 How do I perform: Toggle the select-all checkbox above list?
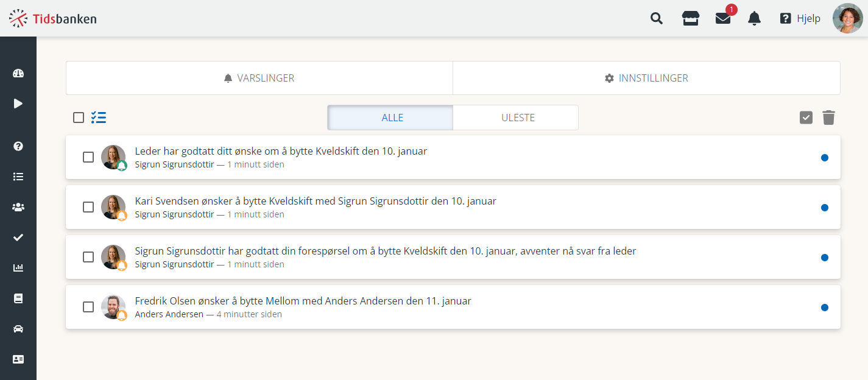pyautogui.click(x=79, y=118)
